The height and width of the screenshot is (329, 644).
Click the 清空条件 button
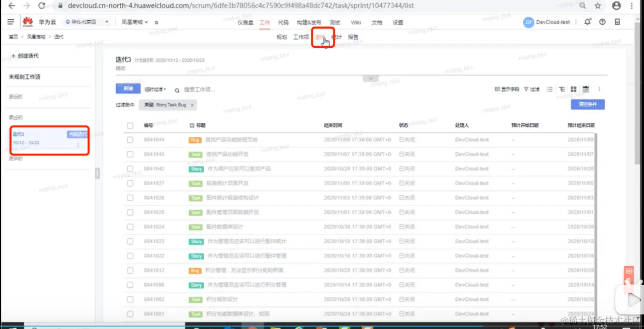pos(588,105)
